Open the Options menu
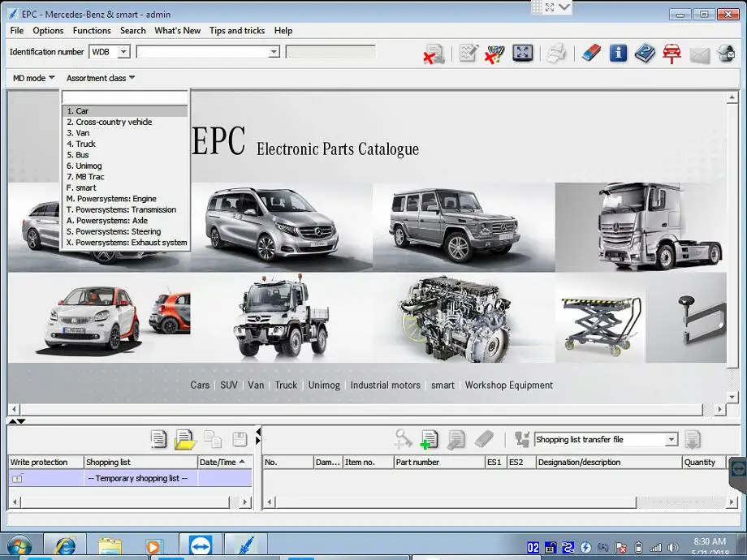Image resolution: width=747 pixels, height=560 pixels. point(48,31)
